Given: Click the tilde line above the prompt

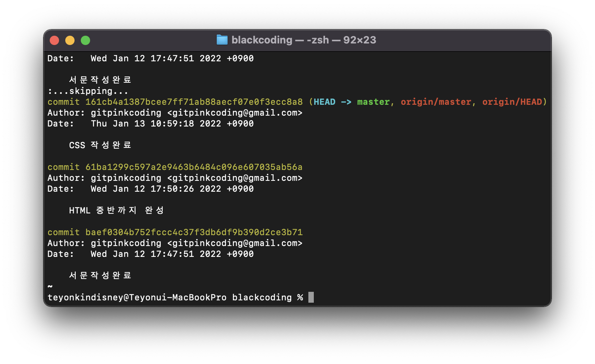Looking at the screenshot, I should [x=50, y=286].
